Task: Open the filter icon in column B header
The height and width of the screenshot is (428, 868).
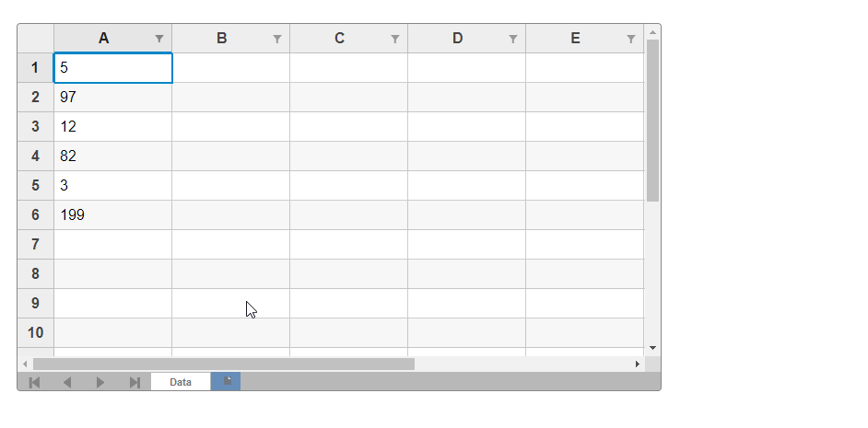Action: coord(277,39)
